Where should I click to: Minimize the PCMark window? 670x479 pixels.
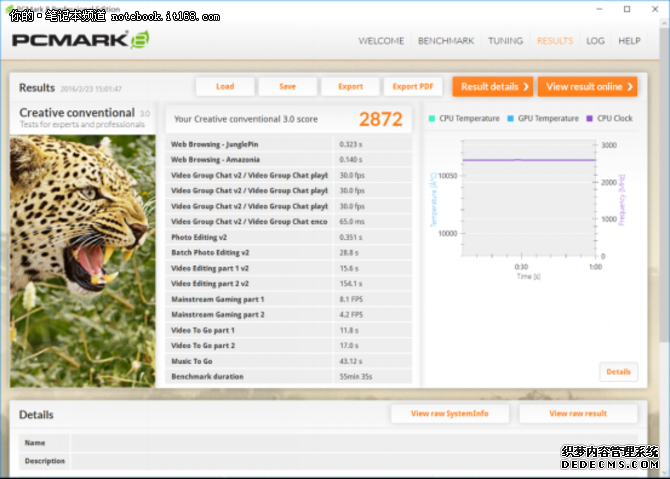[599, 9]
